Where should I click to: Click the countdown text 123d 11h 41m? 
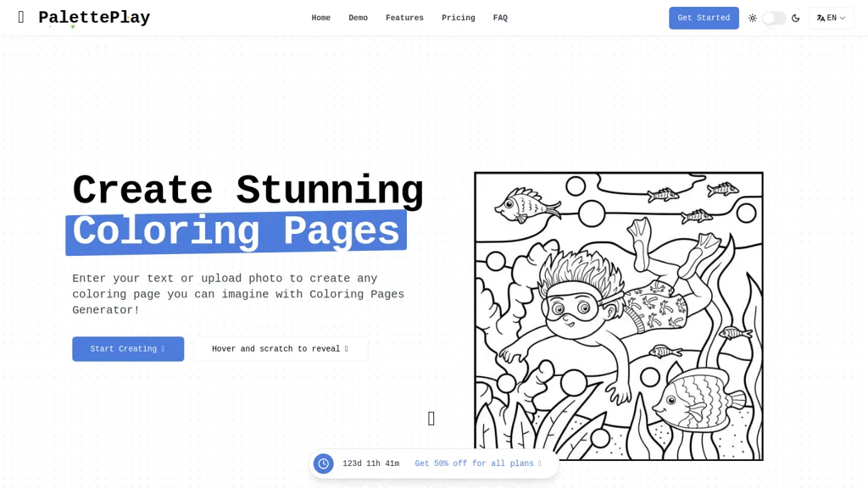(371, 463)
